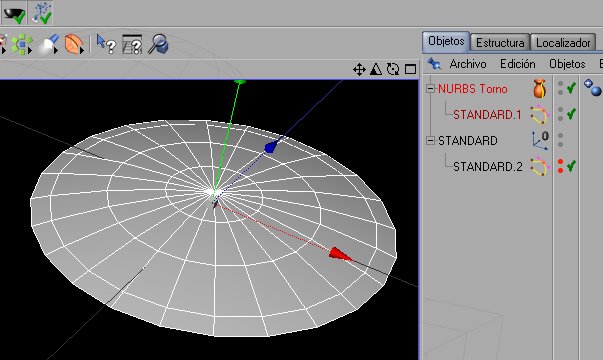The height and width of the screenshot is (360, 603).
Task: Open the green Array object tool
Action: tap(22, 44)
